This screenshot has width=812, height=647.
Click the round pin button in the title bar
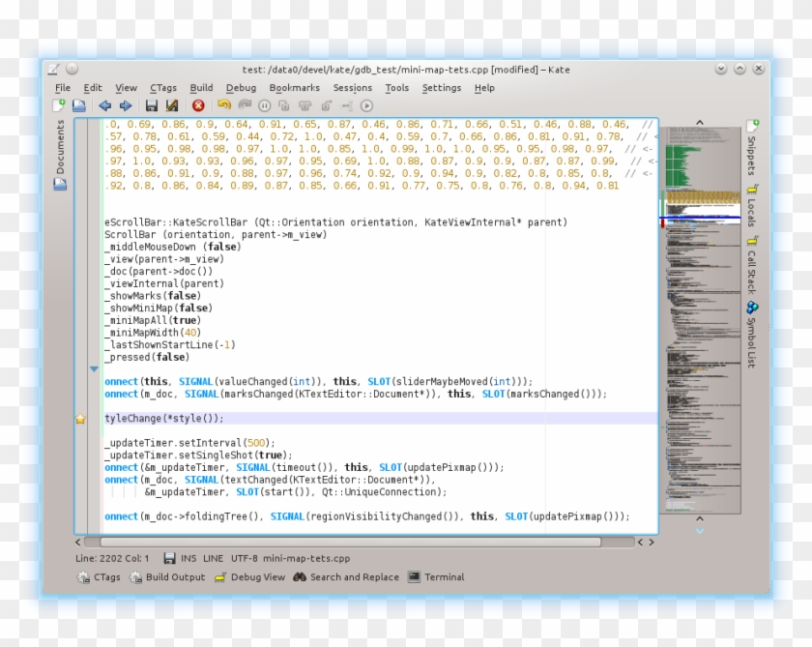[72, 69]
